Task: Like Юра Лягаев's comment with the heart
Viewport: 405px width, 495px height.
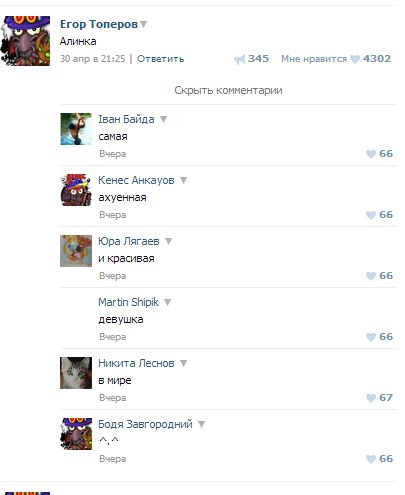Action: pos(371,276)
